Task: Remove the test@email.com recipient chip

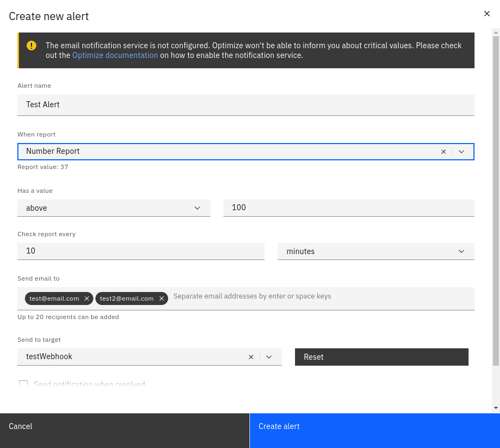Action: coord(87,298)
